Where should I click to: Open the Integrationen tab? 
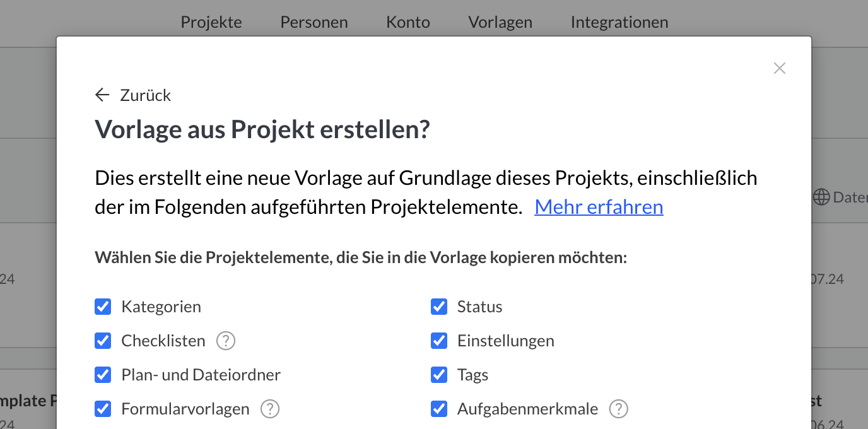pyautogui.click(x=619, y=22)
